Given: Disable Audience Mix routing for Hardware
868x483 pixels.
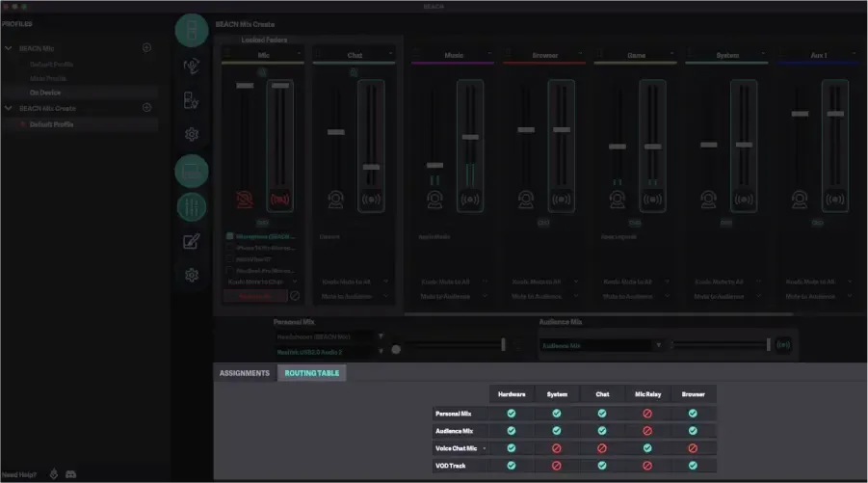Looking at the screenshot, I should pyautogui.click(x=512, y=431).
